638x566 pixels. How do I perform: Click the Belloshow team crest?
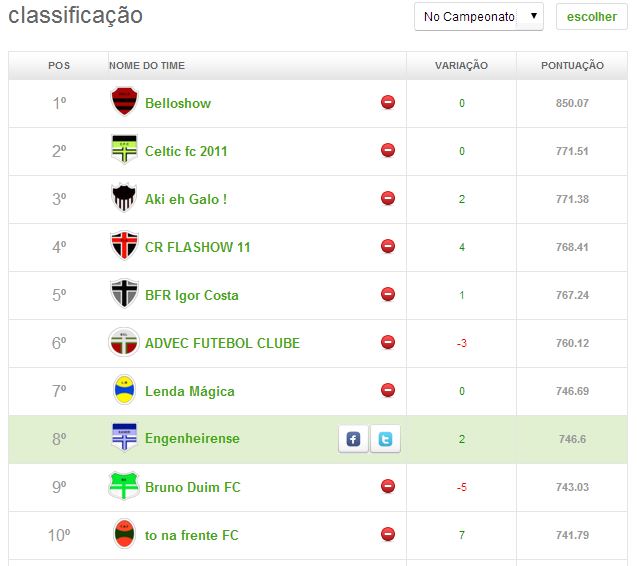[123, 102]
